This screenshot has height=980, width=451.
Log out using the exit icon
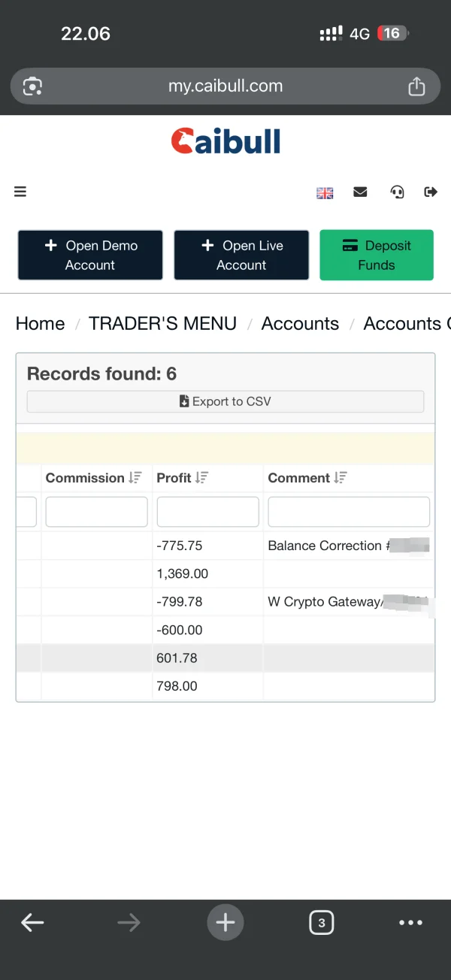point(431,192)
